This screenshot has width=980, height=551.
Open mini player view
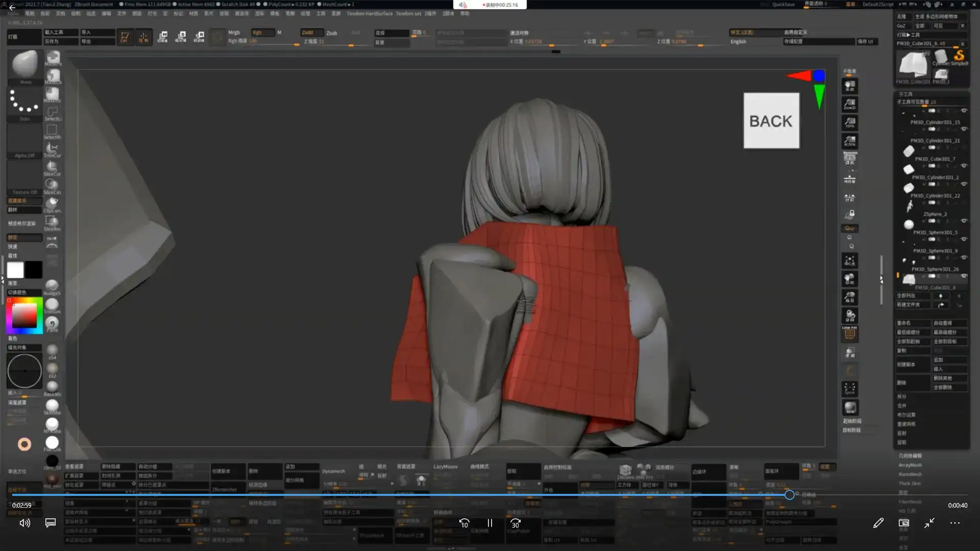pos(903,523)
